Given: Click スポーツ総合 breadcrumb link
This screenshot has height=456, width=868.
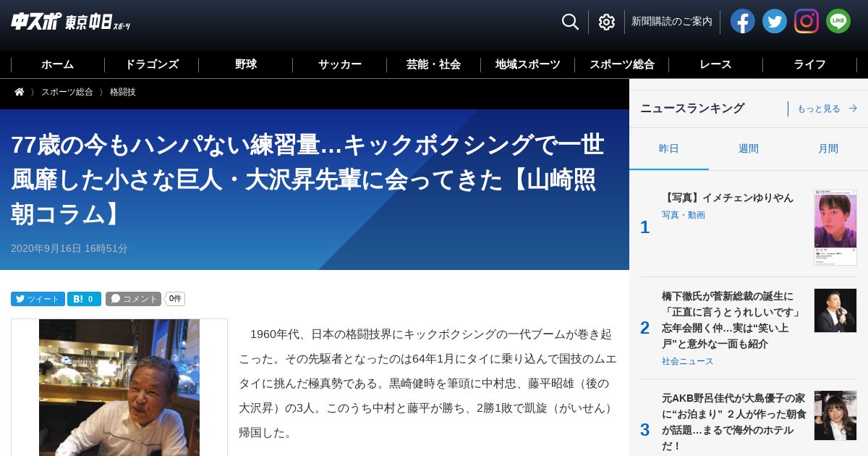Looking at the screenshot, I should pos(67,92).
